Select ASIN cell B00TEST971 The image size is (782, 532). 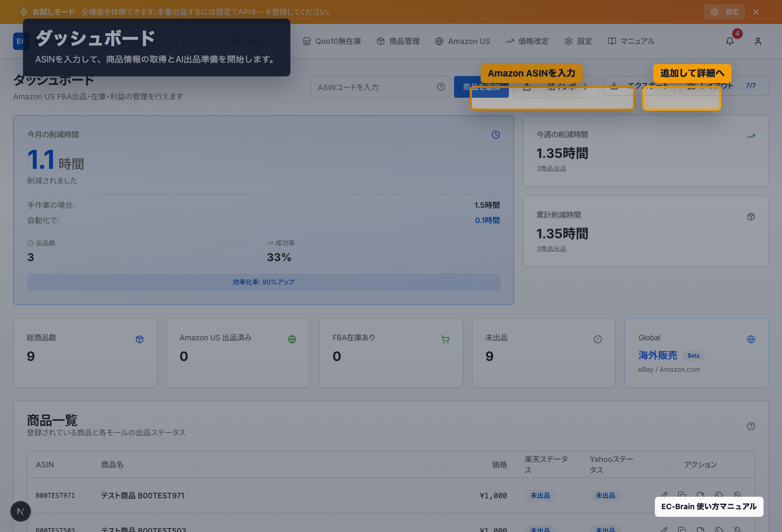[x=55, y=496]
